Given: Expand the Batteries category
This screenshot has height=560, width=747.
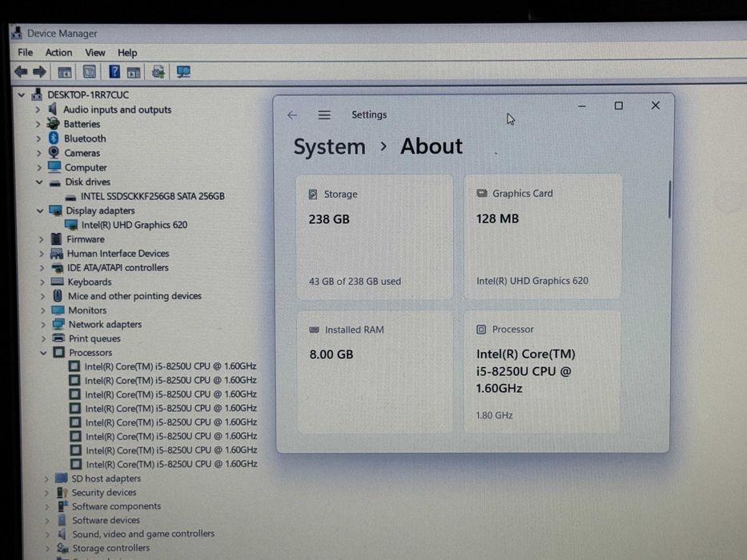Looking at the screenshot, I should (x=38, y=124).
